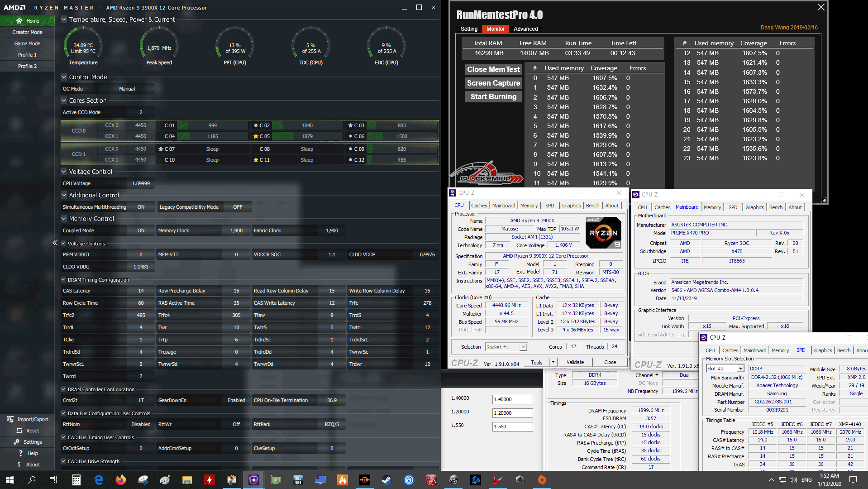
Task: Open Steam from the taskbar
Action: pos(386,479)
